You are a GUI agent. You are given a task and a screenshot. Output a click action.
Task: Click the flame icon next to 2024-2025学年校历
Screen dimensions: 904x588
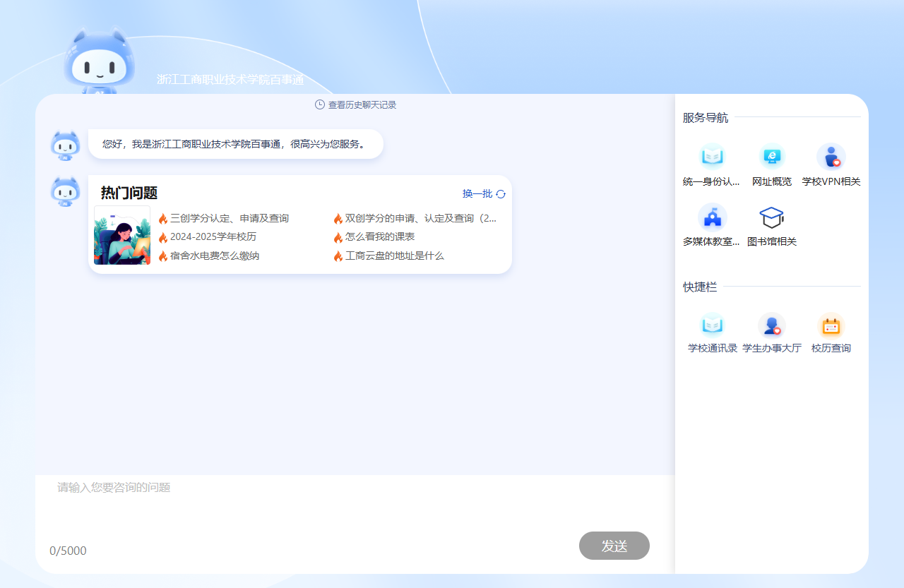[x=163, y=237]
